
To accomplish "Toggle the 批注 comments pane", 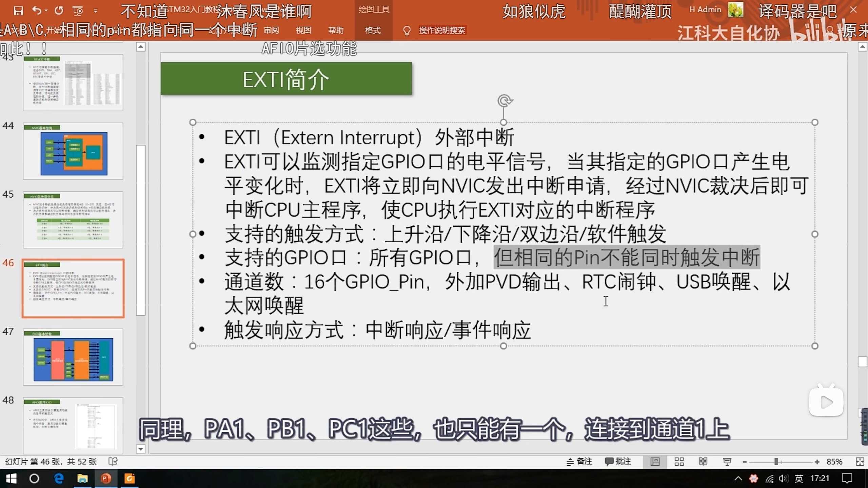I will (618, 462).
